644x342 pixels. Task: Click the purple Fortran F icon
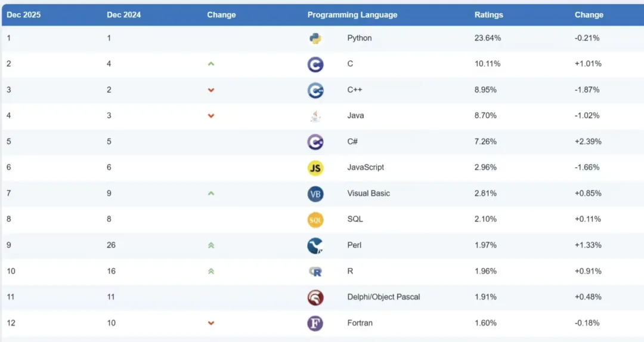pyautogui.click(x=315, y=323)
